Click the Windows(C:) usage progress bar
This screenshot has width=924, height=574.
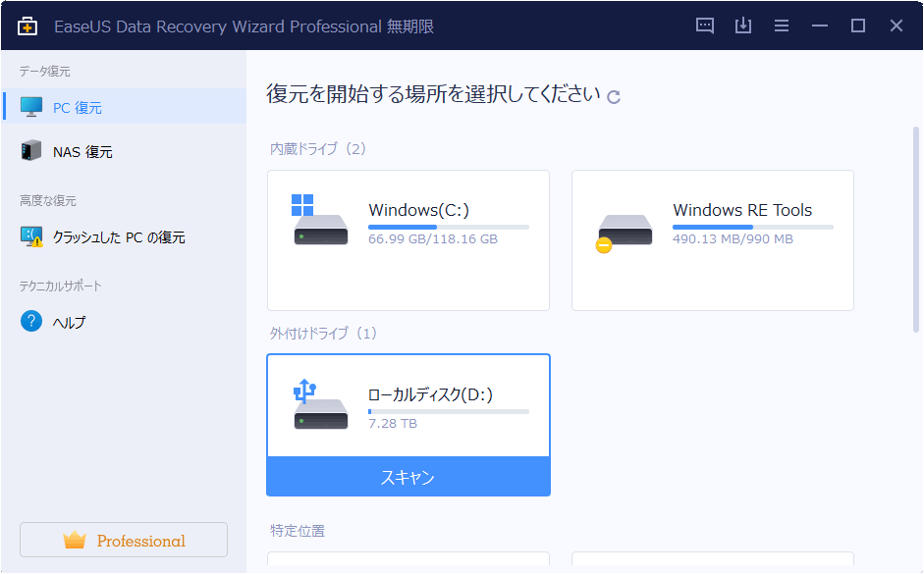tap(449, 228)
